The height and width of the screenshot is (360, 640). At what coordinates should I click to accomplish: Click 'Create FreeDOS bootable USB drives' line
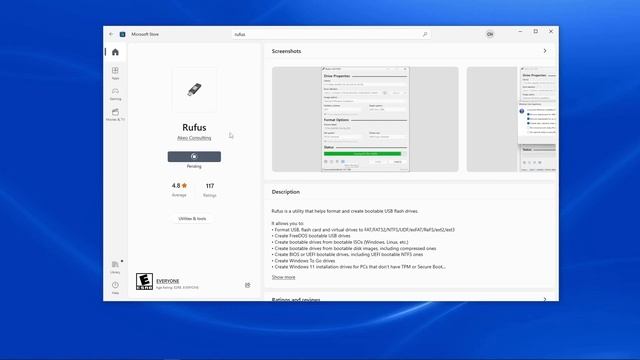pyautogui.click(x=311, y=236)
